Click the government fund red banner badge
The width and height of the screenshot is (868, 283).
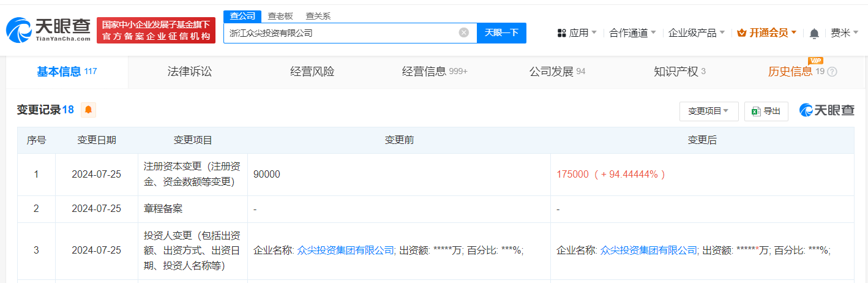click(x=156, y=31)
